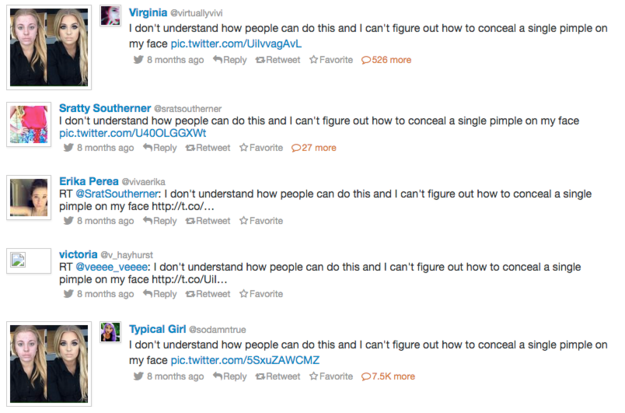This screenshot has width=625, height=413.
Task: Show 27 more on Sratty Southerner tweet
Action: (x=314, y=148)
